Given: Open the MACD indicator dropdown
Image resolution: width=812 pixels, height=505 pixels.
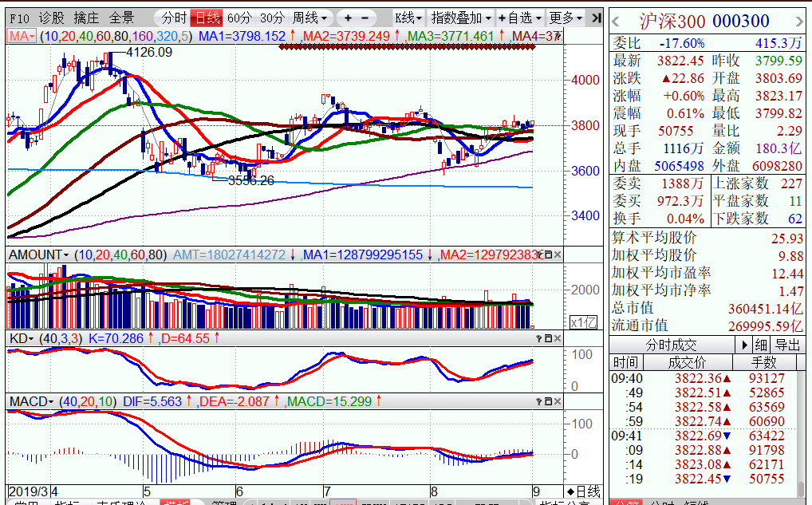Looking at the screenshot, I should click(32, 402).
